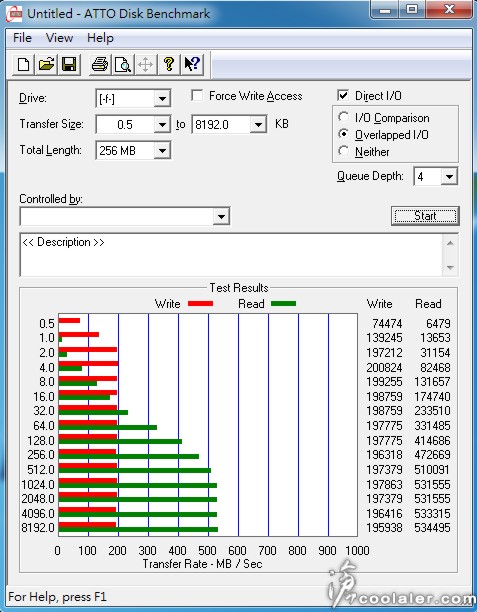477x612 pixels.
Task: Open About with question mark icon
Action: (169, 64)
